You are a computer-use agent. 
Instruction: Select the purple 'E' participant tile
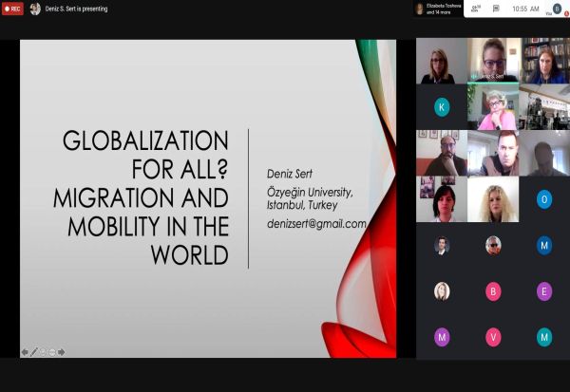pos(544,291)
